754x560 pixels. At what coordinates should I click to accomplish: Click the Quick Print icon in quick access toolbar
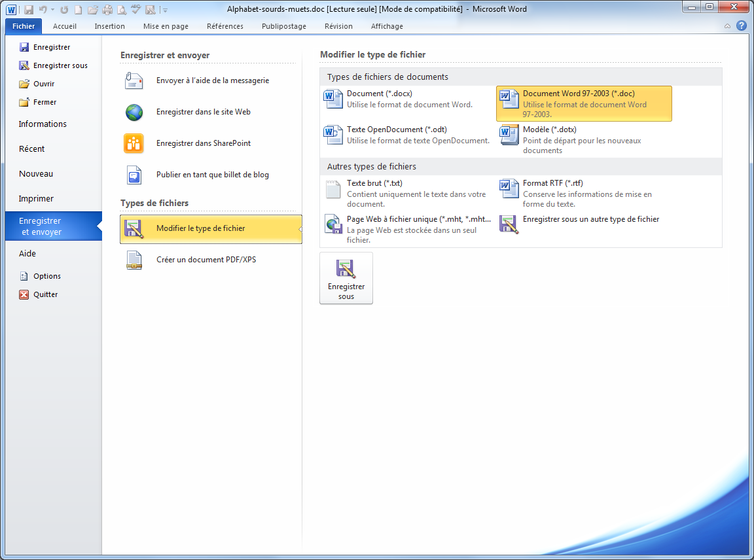coord(108,10)
